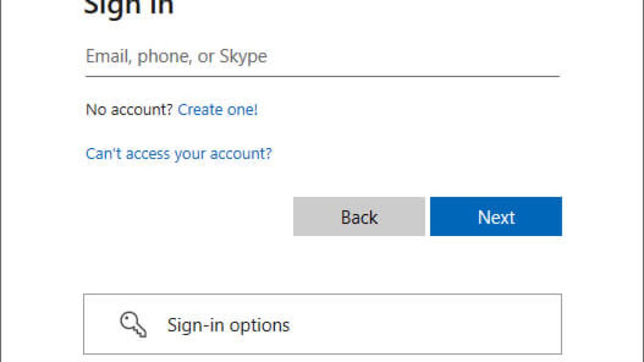644x362 pixels.
Task: Click the key icon beside Sign-in options
Action: point(132,324)
